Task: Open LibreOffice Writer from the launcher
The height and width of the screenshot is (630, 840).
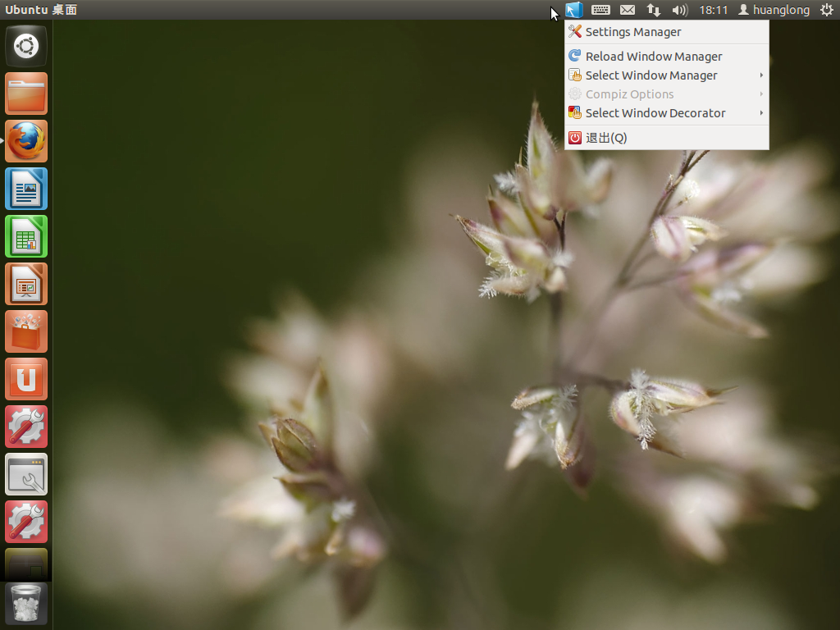Action: click(x=26, y=189)
